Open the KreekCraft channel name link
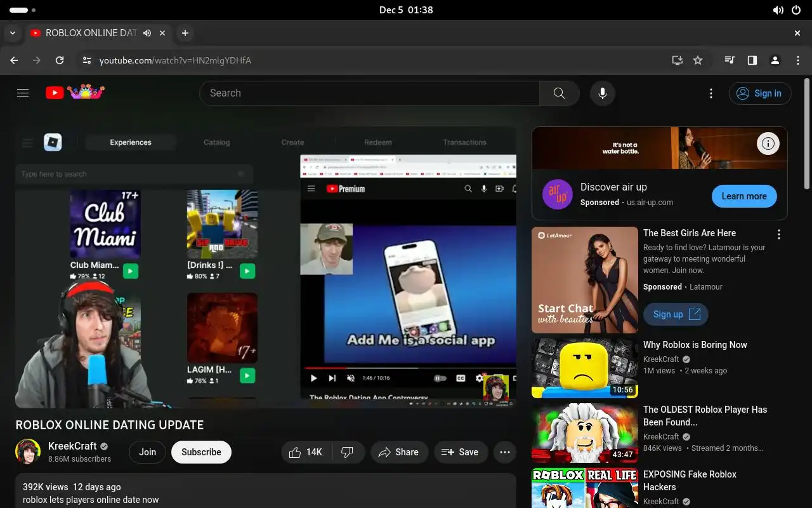This screenshot has width=812, height=508. (72, 446)
